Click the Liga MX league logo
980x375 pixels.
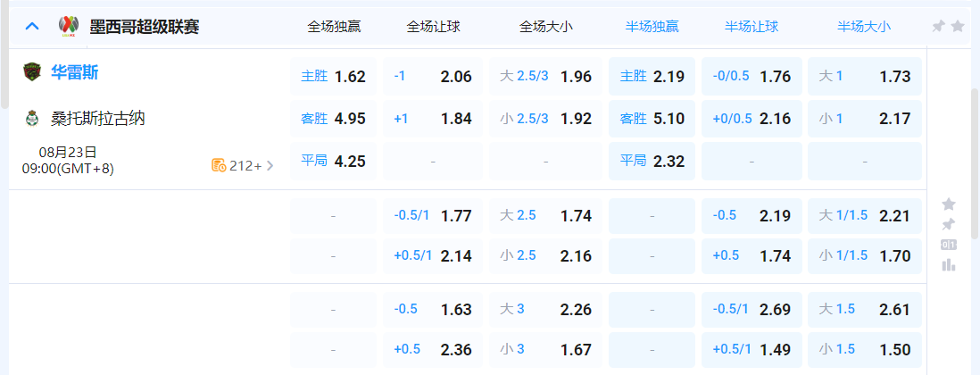point(69,26)
